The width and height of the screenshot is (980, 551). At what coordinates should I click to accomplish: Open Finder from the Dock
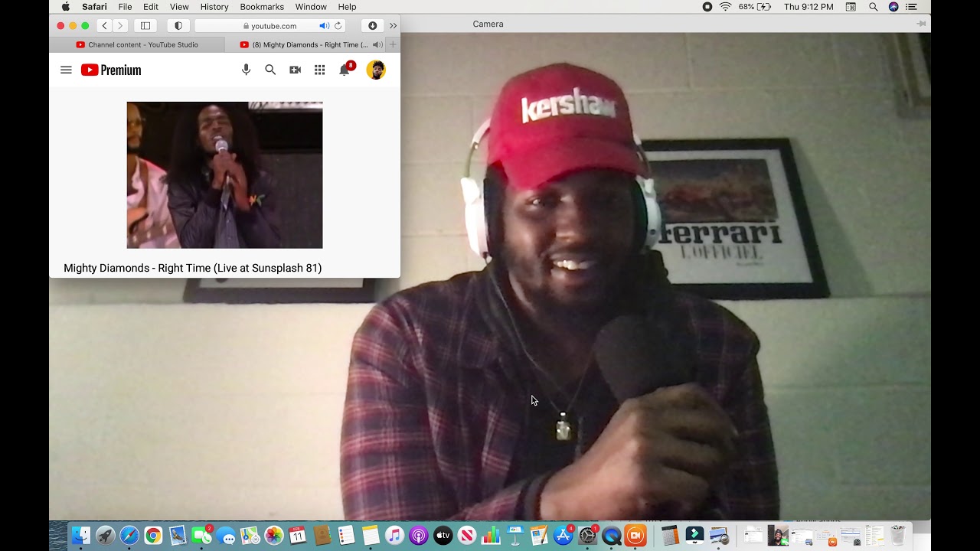pos(81,536)
